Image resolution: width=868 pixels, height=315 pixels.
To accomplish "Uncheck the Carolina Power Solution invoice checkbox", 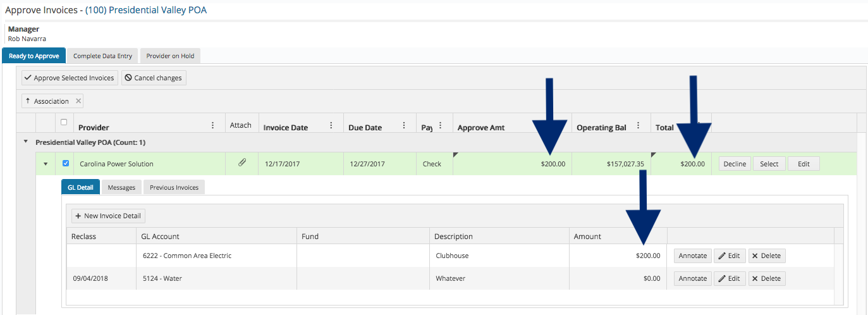I will 66,164.
